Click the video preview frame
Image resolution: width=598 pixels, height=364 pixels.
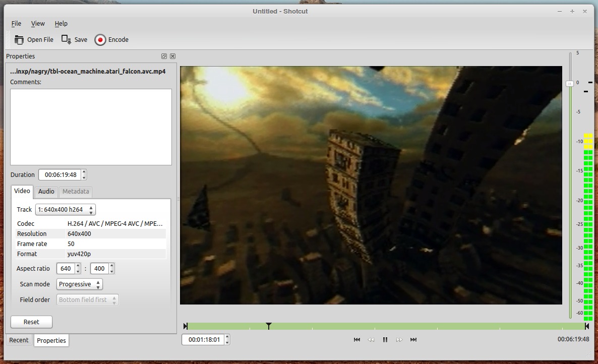click(x=371, y=185)
